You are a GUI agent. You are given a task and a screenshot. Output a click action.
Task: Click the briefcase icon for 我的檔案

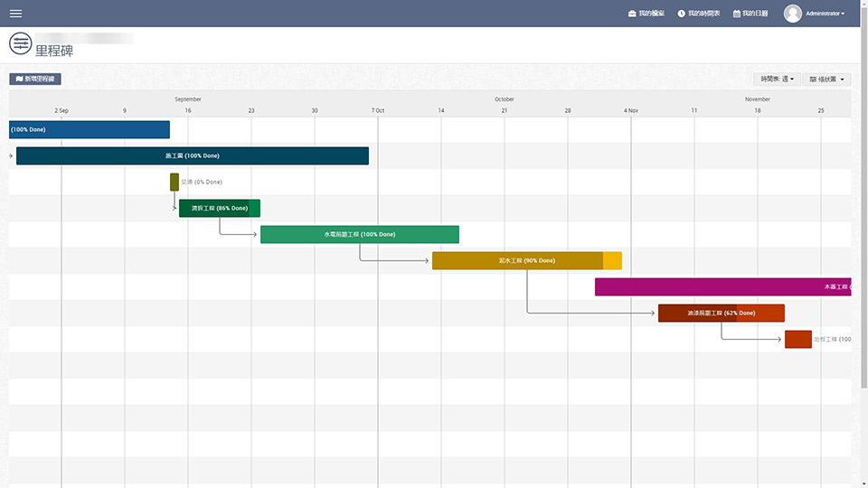click(632, 14)
